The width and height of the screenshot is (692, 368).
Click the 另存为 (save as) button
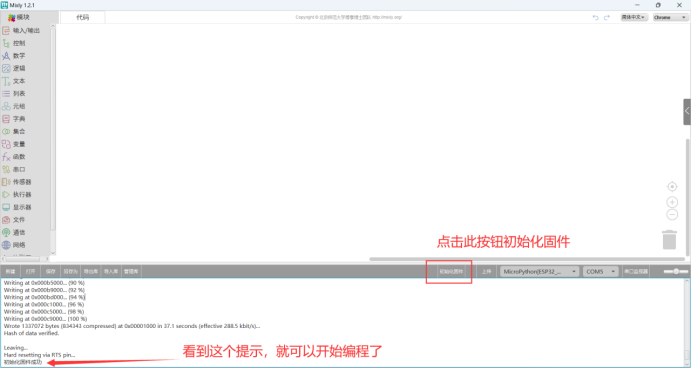pyautogui.click(x=71, y=271)
